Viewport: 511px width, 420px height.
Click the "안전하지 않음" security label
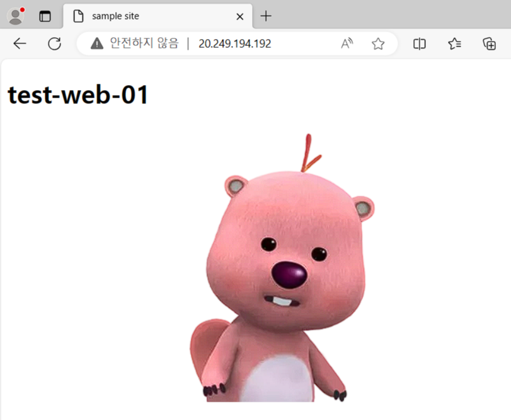click(x=144, y=43)
